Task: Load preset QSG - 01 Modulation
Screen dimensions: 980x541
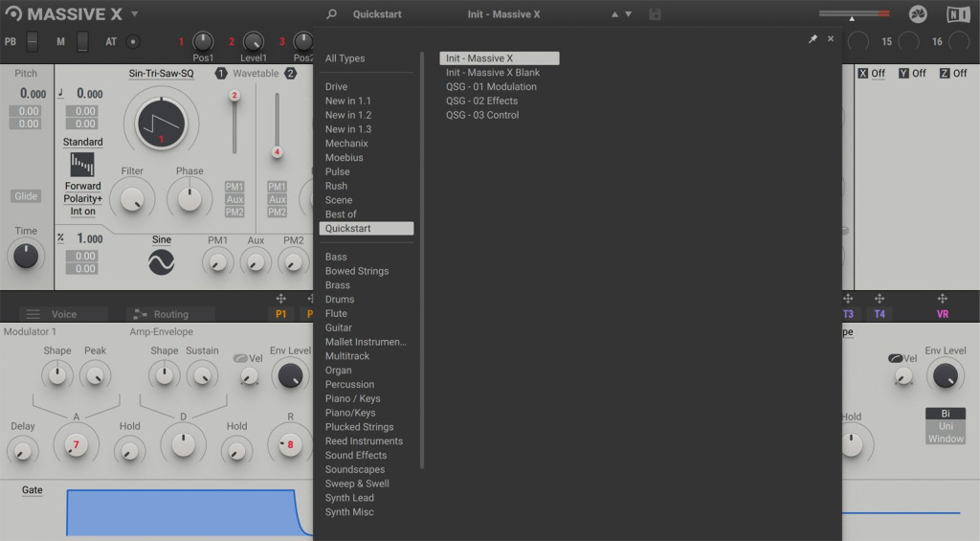Action: (x=491, y=86)
